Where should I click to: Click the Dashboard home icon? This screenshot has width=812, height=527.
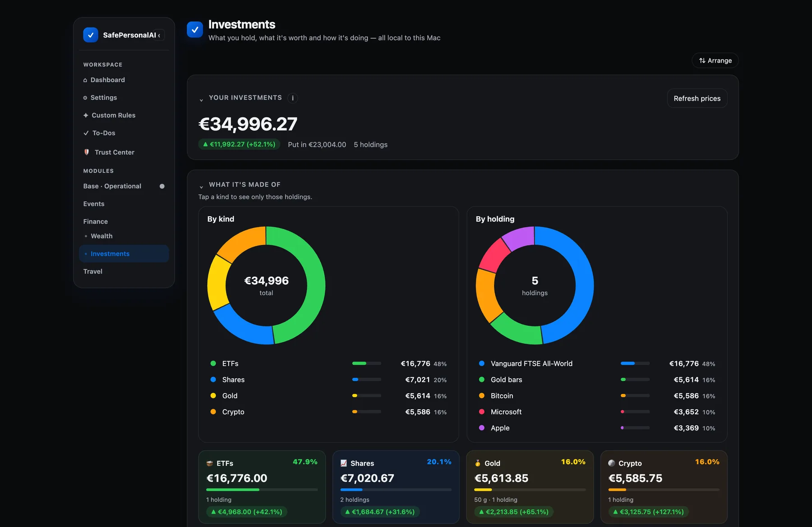[x=85, y=80]
